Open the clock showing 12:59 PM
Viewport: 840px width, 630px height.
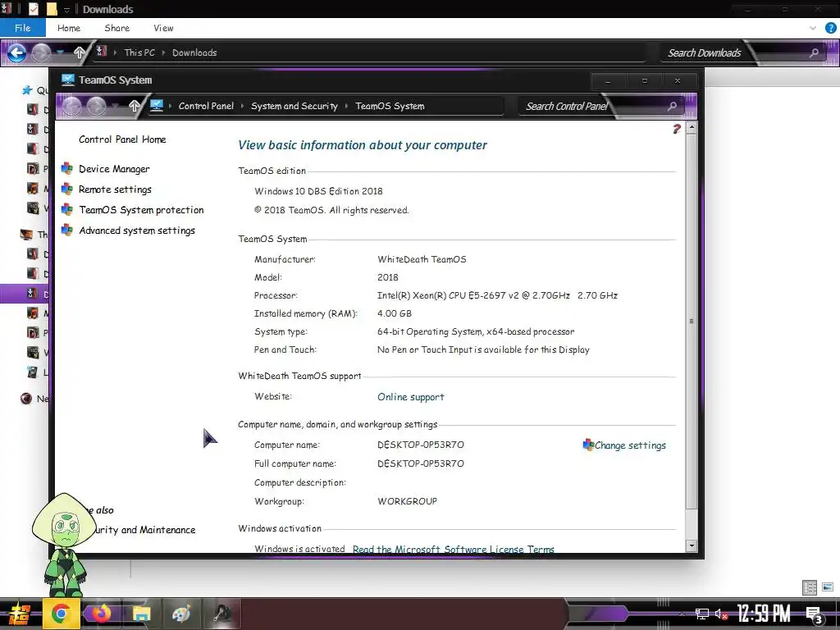coord(764,614)
